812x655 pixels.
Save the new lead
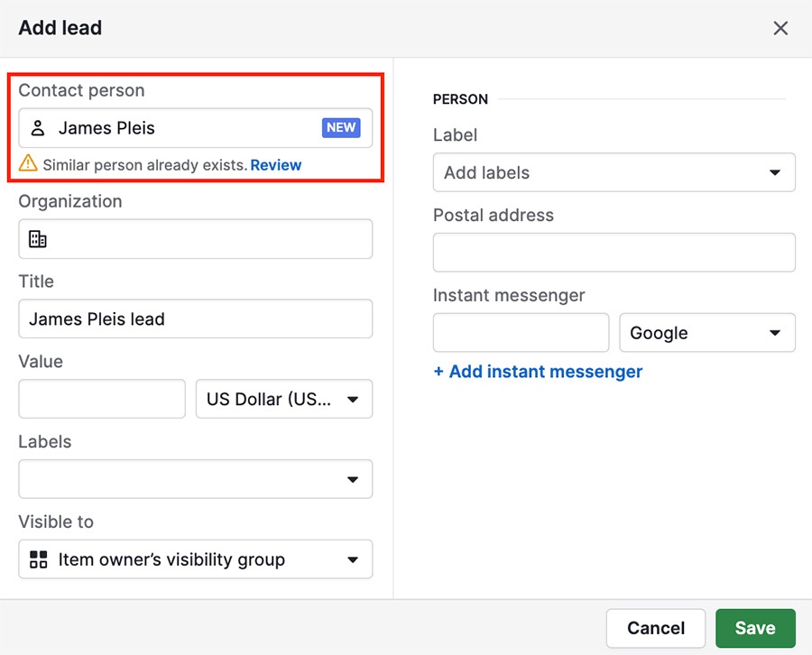tap(754, 628)
